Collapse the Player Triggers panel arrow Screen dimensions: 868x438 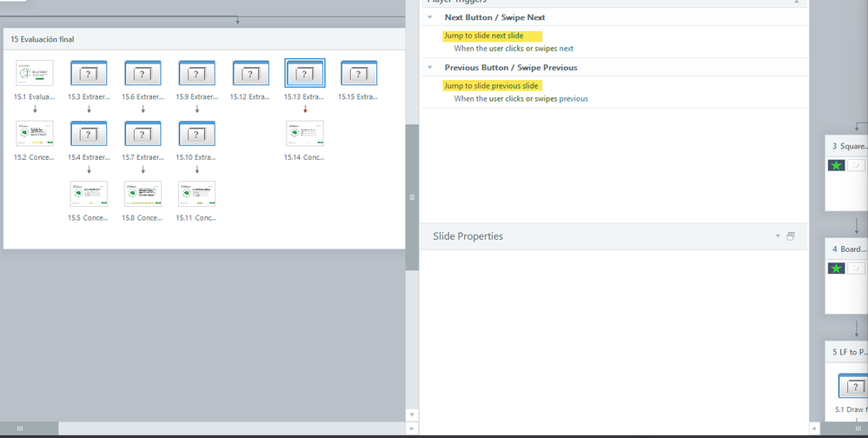pyautogui.click(x=797, y=2)
